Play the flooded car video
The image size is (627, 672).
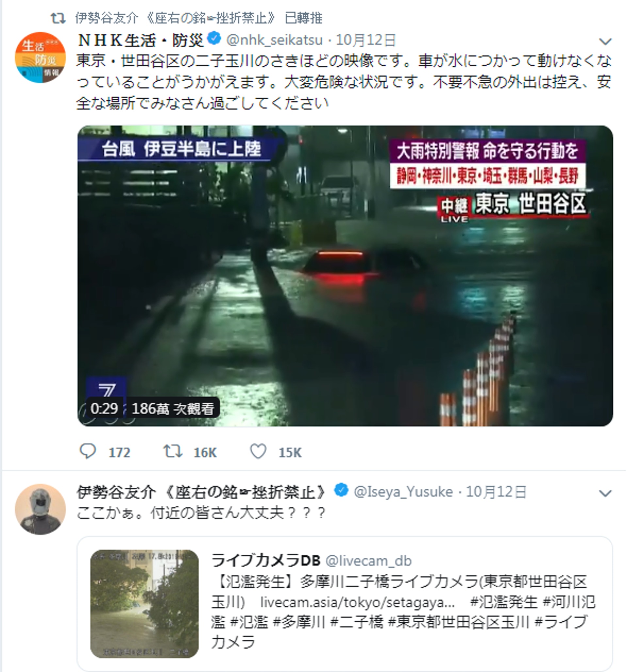(345, 275)
